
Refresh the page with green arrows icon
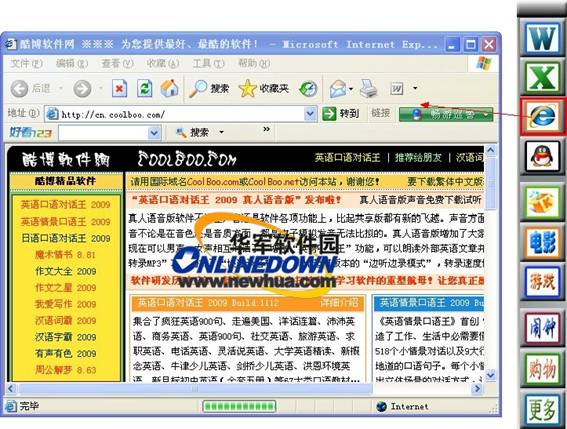tap(145, 88)
